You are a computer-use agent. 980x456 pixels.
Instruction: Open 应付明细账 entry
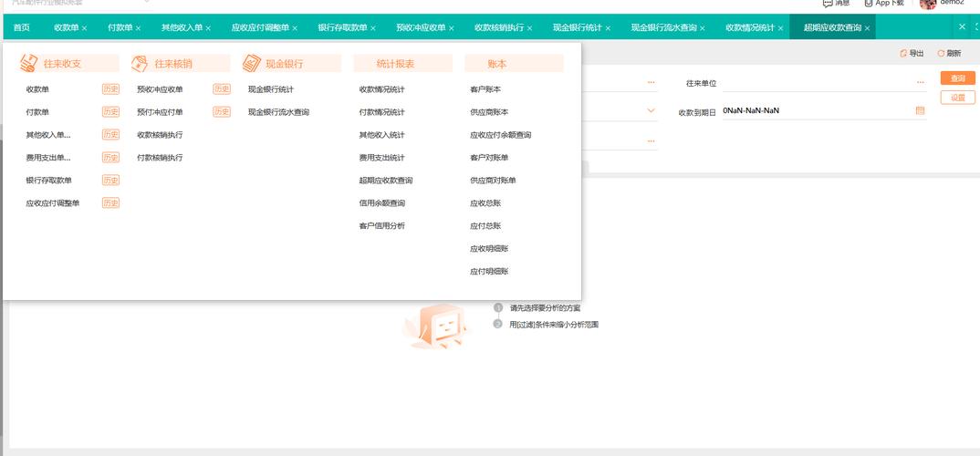(489, 271)
